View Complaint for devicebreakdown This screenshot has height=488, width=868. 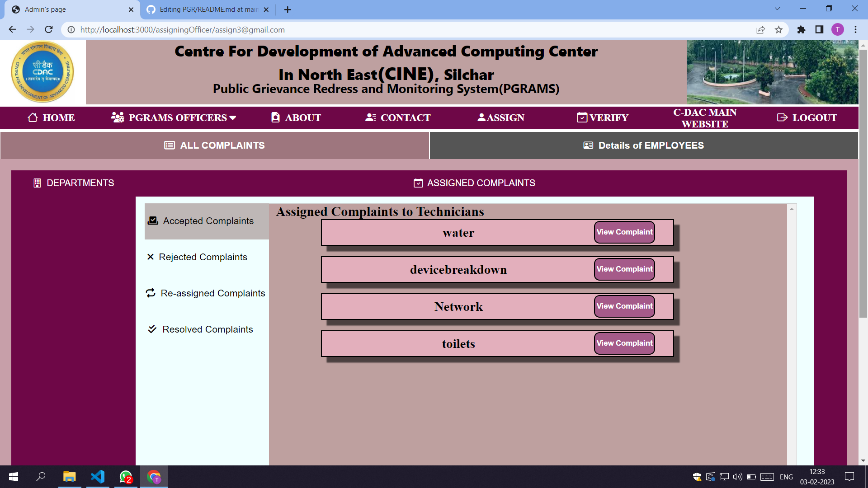(624, 269)
